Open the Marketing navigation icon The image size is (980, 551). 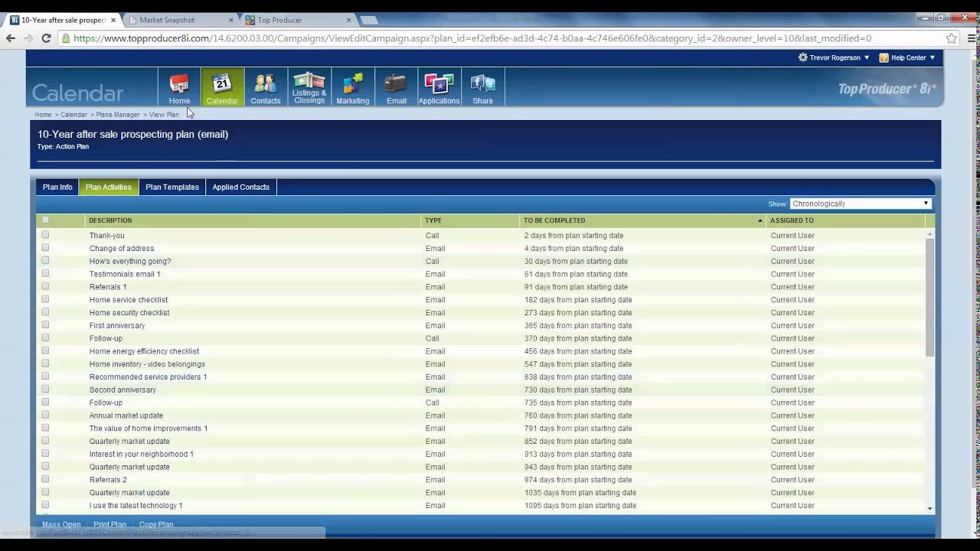click(353, 87)
